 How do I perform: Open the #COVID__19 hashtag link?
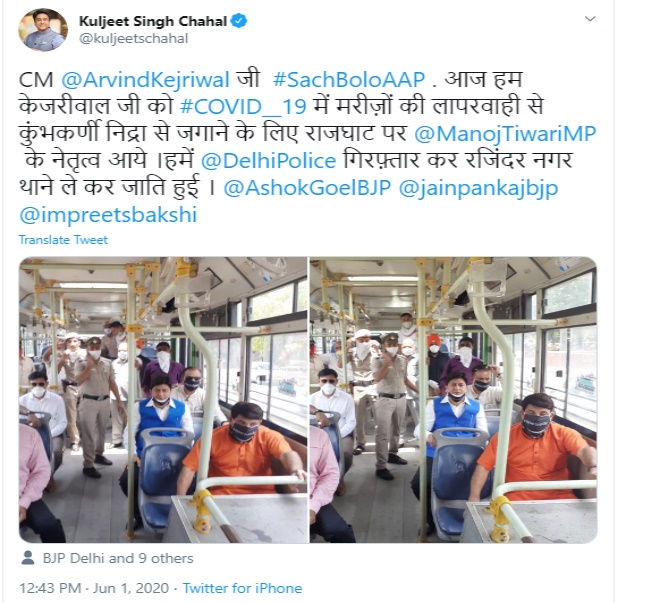(243, 107)
